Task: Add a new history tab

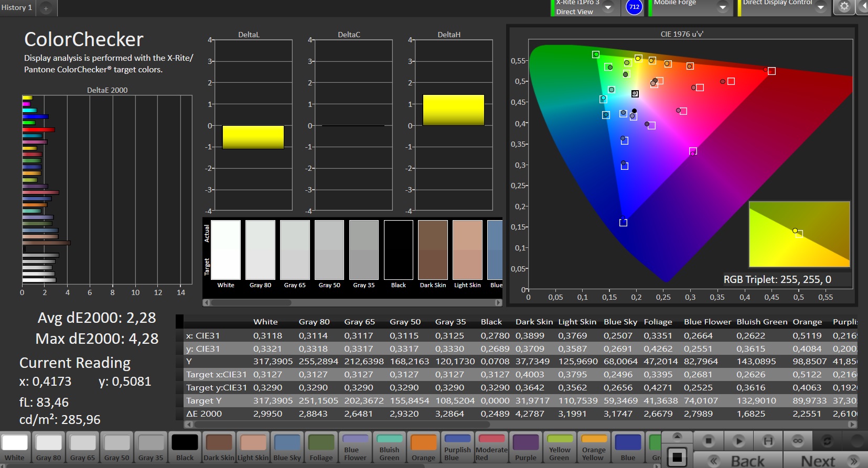Action: click(46, 8)
